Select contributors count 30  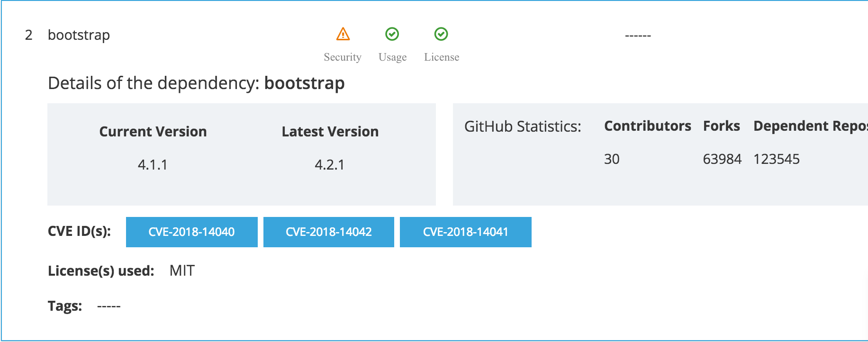click(612, 159)
